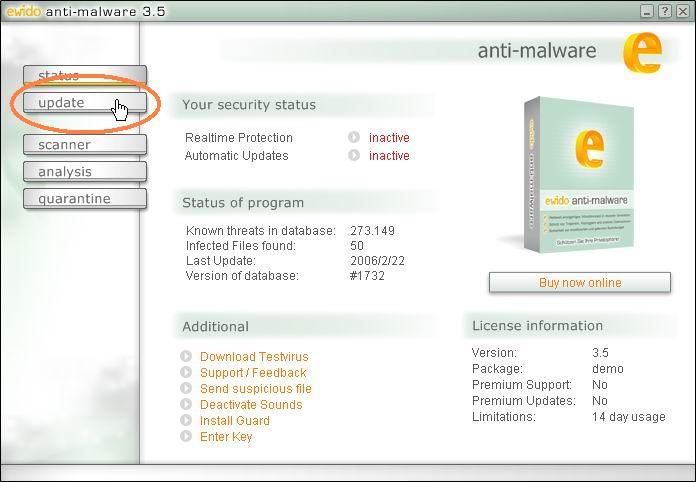Click arrow icon beside Install Guard
696x482 pixels.
[186, 420]
